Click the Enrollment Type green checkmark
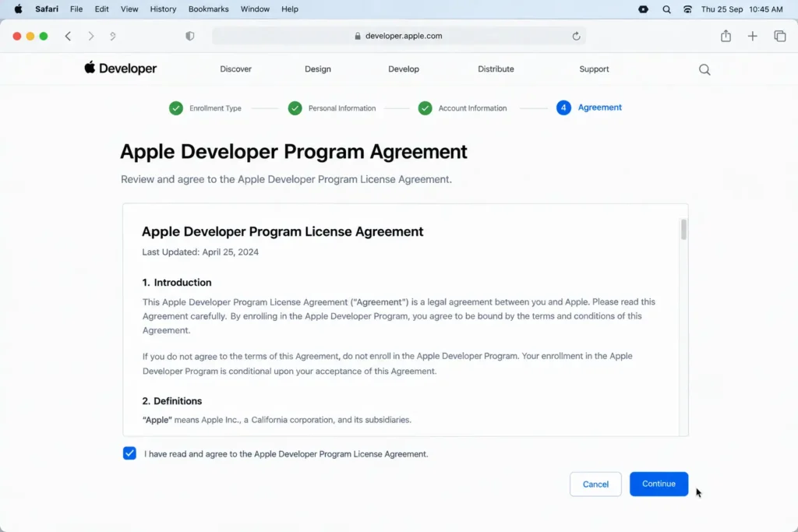Screen dimensions: 798x532 [176, 108]
